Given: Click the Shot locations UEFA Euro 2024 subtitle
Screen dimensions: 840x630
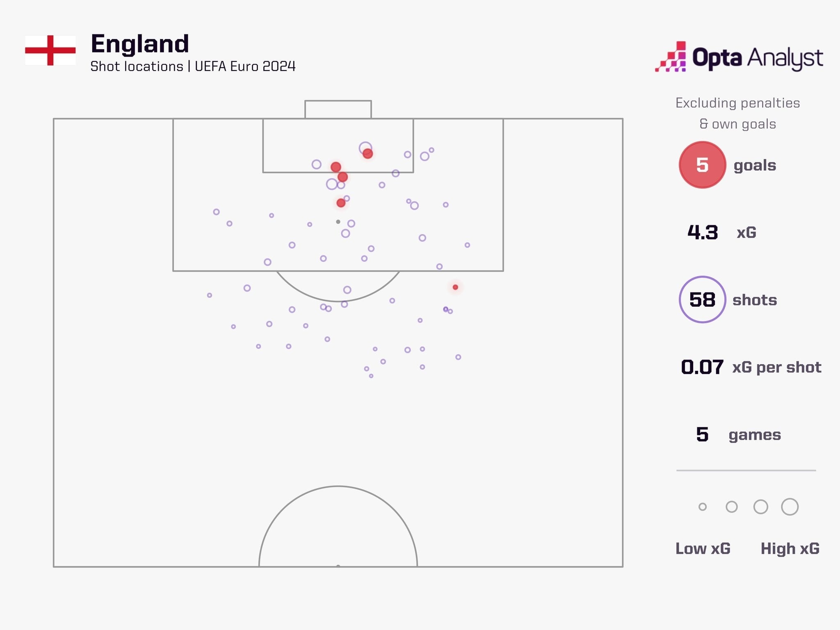Looking at the screenshot, I should (193, 66).
